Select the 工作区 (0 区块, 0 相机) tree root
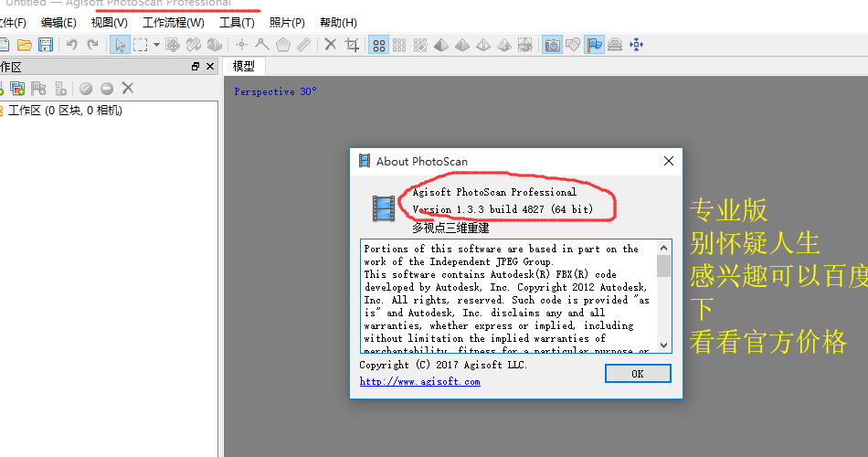 click(x=65, y=111)
